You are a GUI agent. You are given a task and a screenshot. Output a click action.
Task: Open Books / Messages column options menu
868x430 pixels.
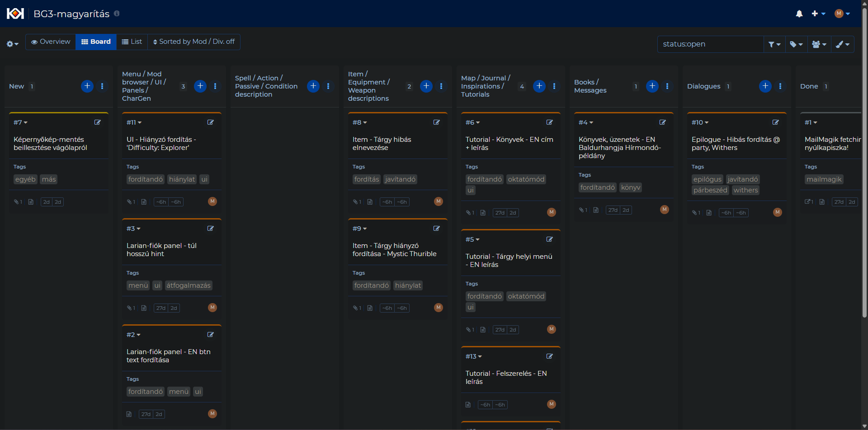(667, 86)
